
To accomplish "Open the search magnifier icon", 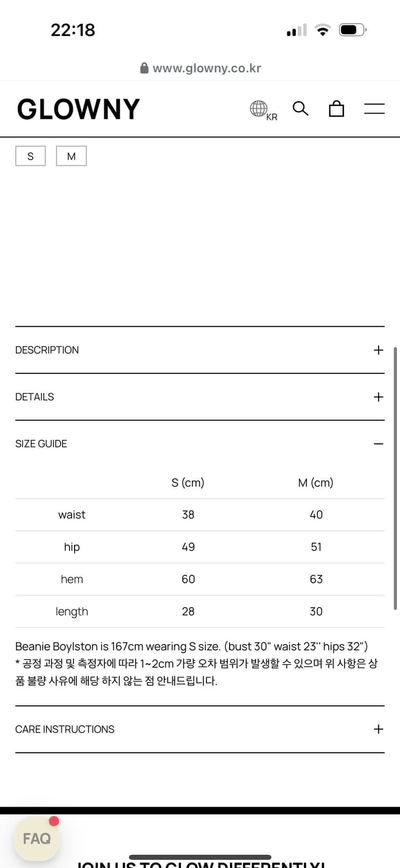I will point(300,108).
